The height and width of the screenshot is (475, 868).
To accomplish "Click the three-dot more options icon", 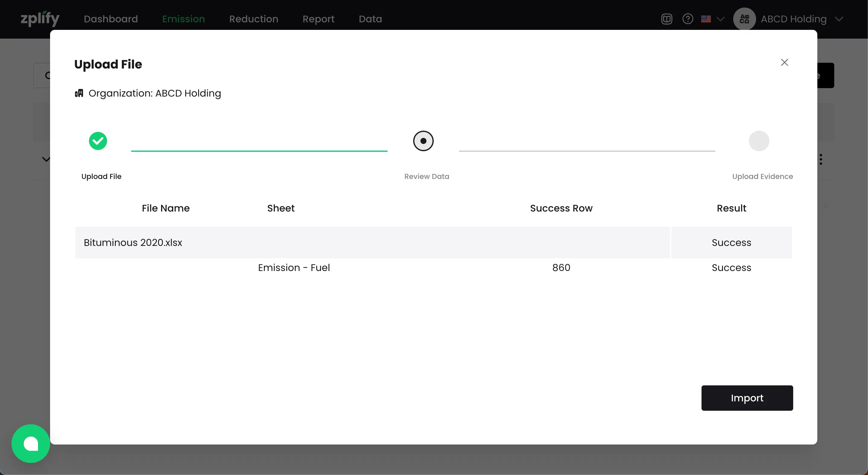I will click(x=821, y=159).
